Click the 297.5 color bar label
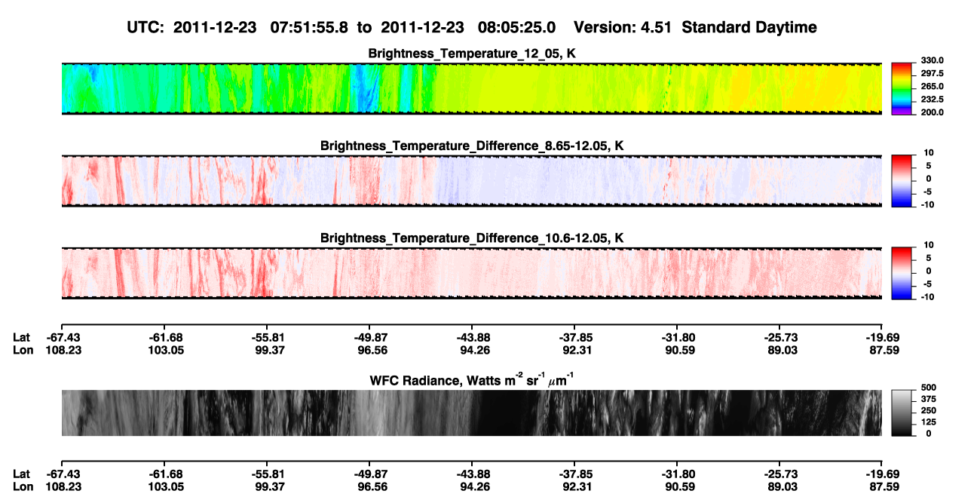This screenshot has width=980, height=503. pos(931,74)
